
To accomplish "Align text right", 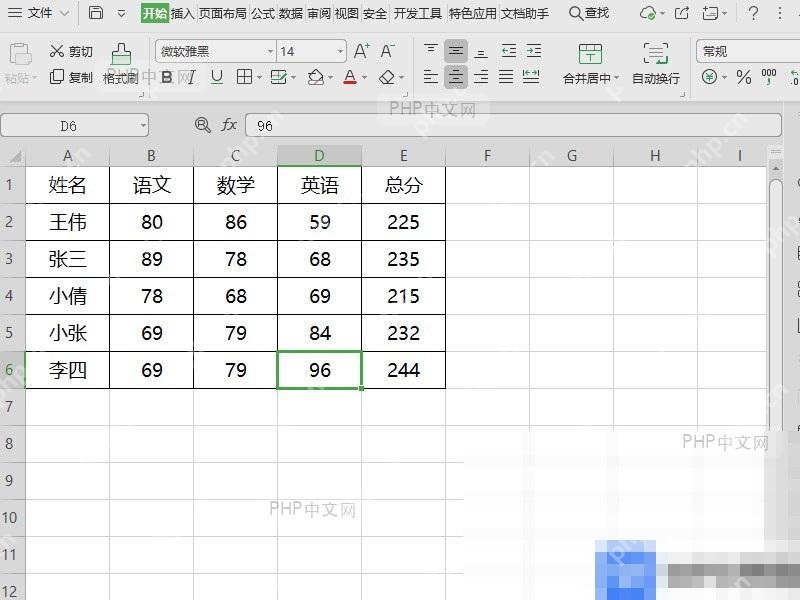I will [481, 77].
